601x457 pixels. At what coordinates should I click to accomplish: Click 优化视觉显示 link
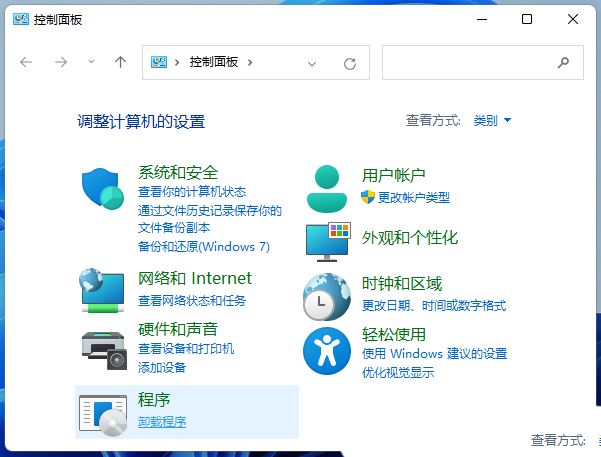[398, 372]
